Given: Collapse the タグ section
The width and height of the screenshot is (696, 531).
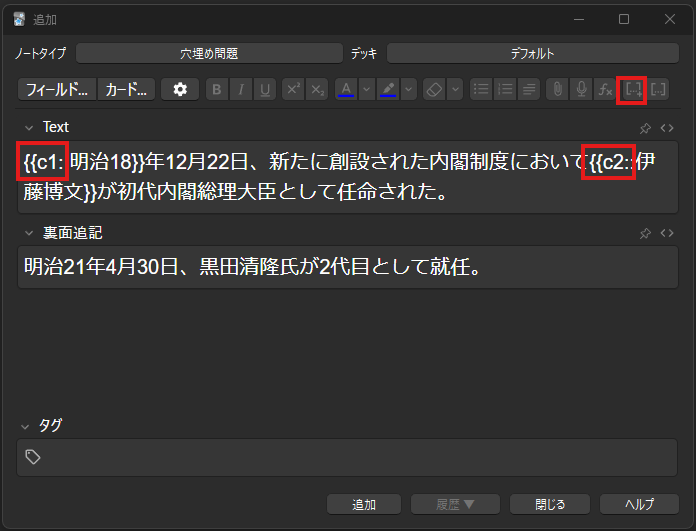Looking at the screenshot, I should point(25,427).
